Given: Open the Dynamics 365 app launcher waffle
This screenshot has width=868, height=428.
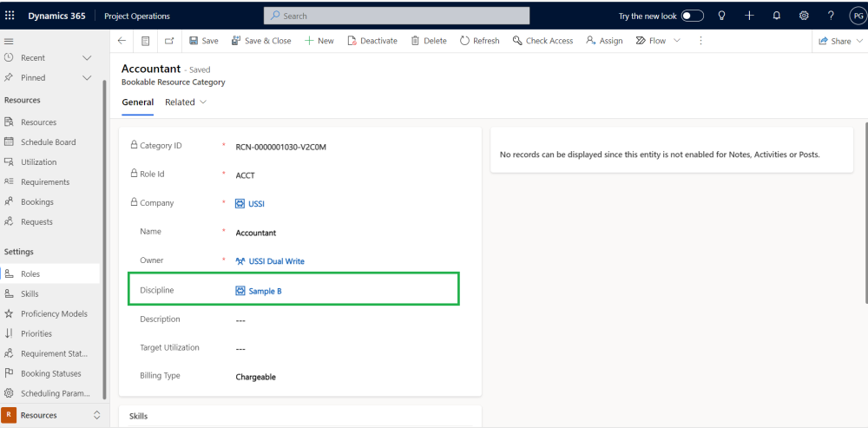Looking at the screenshot, I should tap(10, 16).
